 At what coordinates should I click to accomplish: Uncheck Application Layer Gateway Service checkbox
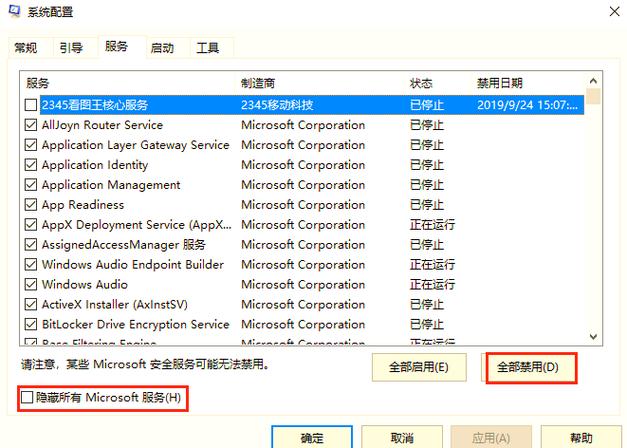pyautogui.click(x=31, y=145)
